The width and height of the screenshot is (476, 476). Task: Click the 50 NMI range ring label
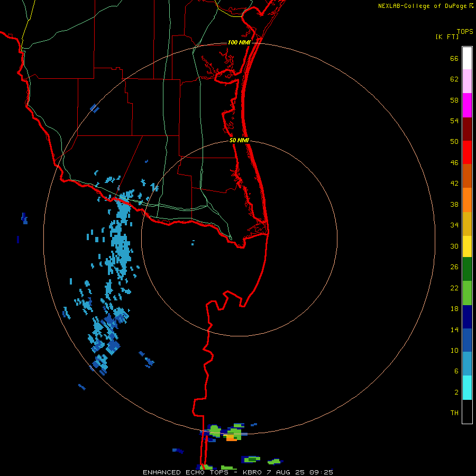(239, 140)
